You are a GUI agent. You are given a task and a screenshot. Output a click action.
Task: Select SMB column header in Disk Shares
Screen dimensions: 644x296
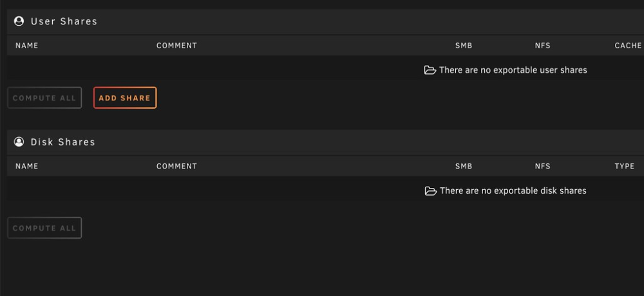464,166
